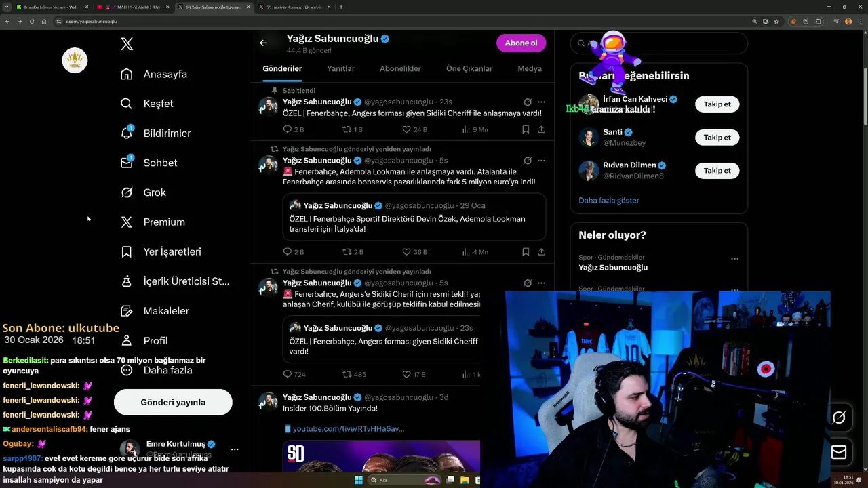868x488 pixels.
Task: Follow İrfan Can Kahveci with Takip et
Action: (717, 104)
